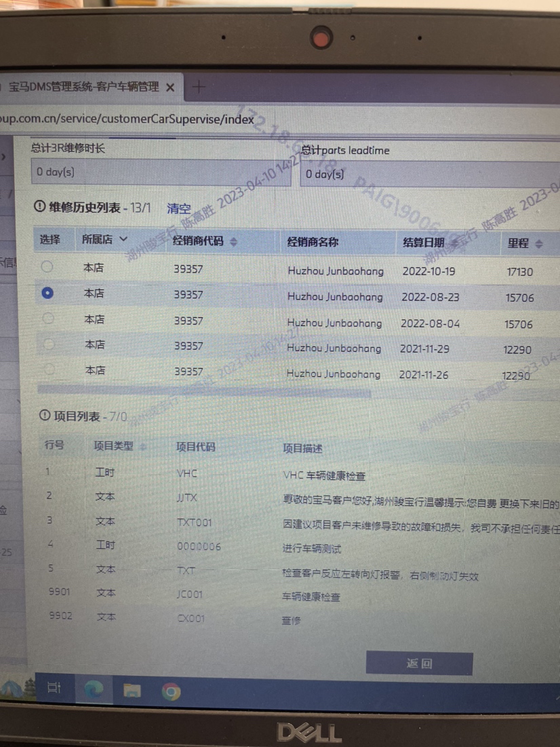The image size is (560, 747).
Task: Open Google Chrome from the taskbar
Action: [x=171, y=691]
